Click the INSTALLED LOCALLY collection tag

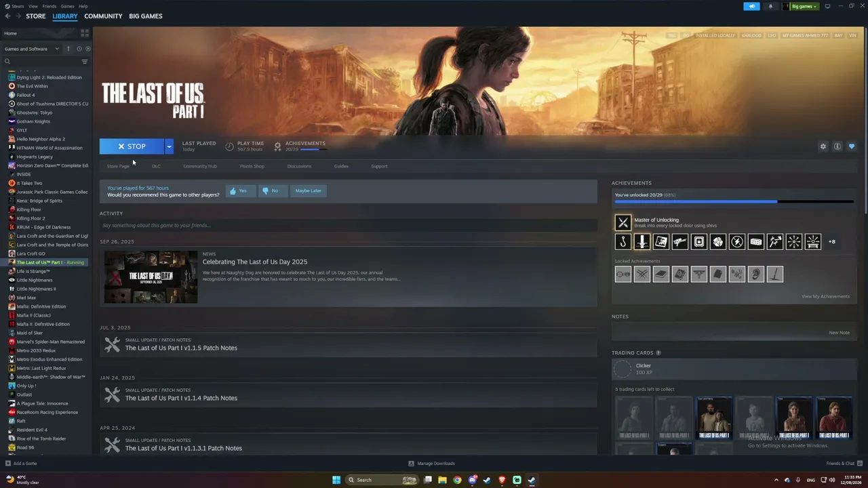click(x=715, y=35)
